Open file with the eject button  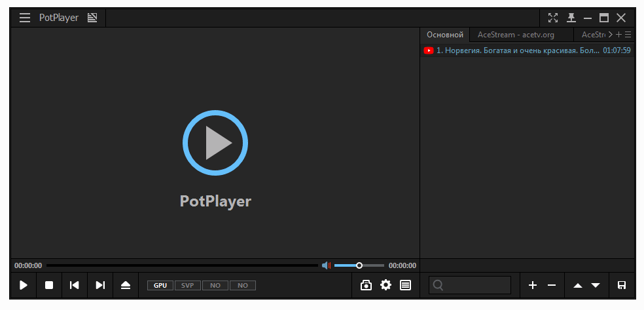(126, 285)
